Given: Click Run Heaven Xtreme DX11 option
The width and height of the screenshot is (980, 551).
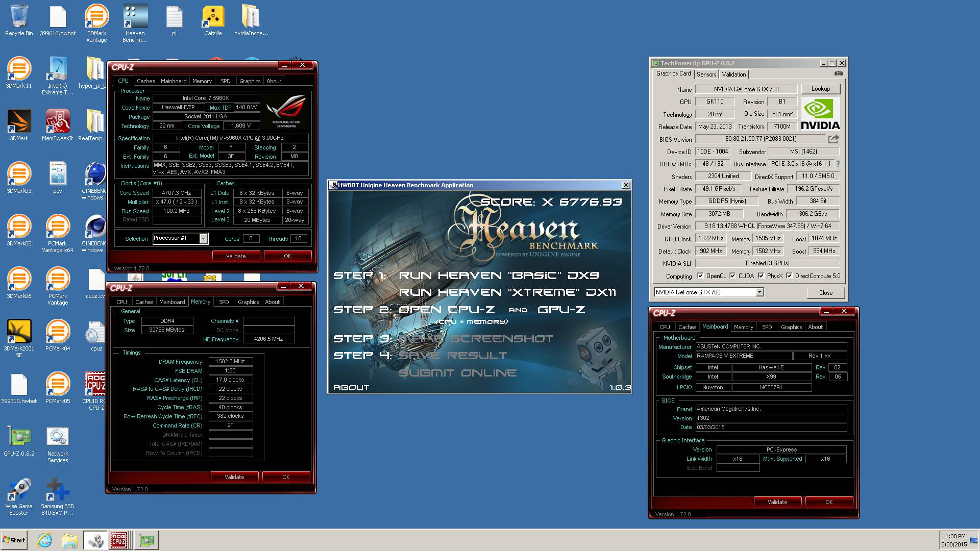Looking at the screenshot, I should tap(507, 292).
